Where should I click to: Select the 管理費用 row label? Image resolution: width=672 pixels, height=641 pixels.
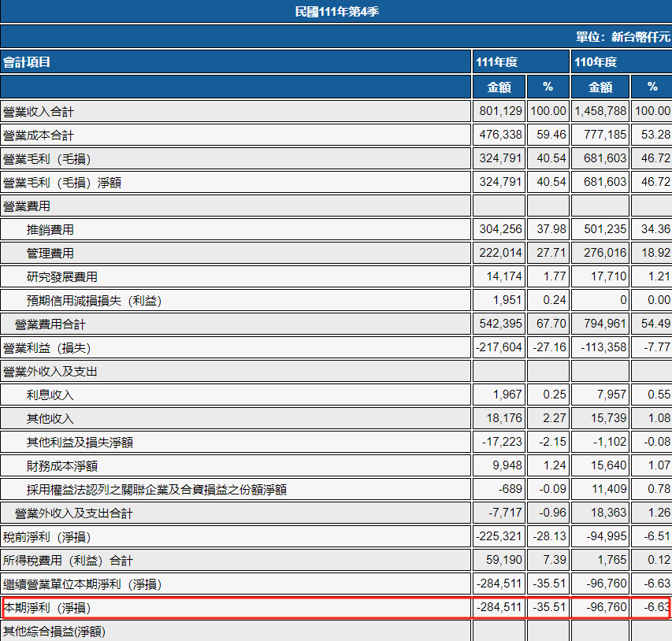click(50, 254)
